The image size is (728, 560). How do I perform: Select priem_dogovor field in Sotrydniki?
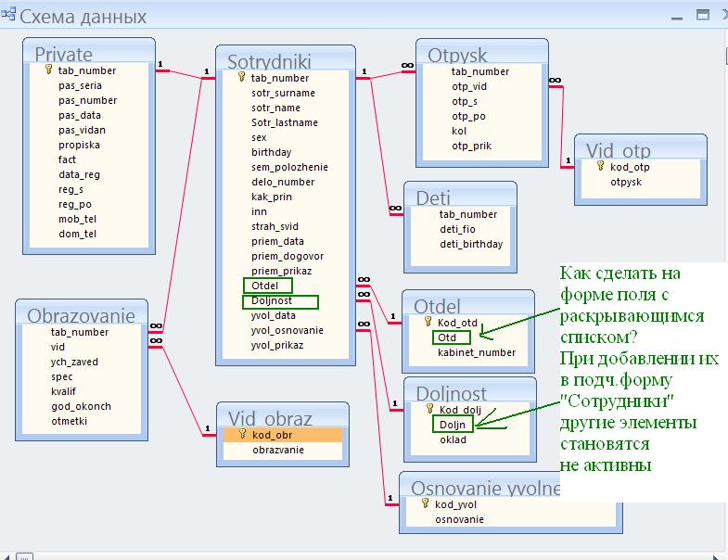287,256
